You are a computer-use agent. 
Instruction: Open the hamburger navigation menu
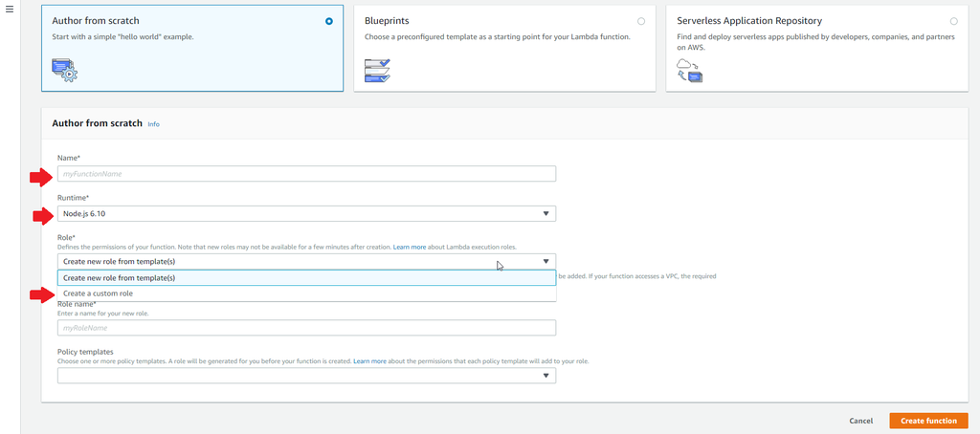10,8
